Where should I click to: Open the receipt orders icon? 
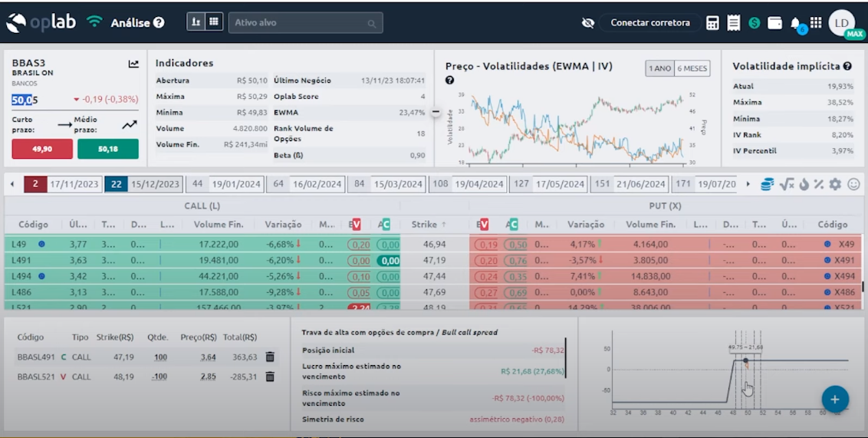coord(734,23)
